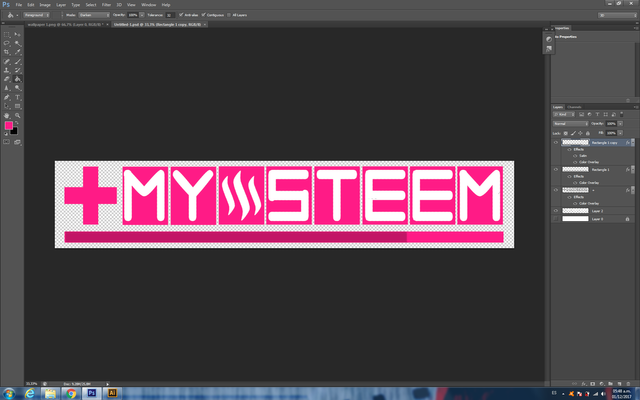Hide the Rectangle 1 layer
Screen dimensions: 640x400
pos(556,169)
